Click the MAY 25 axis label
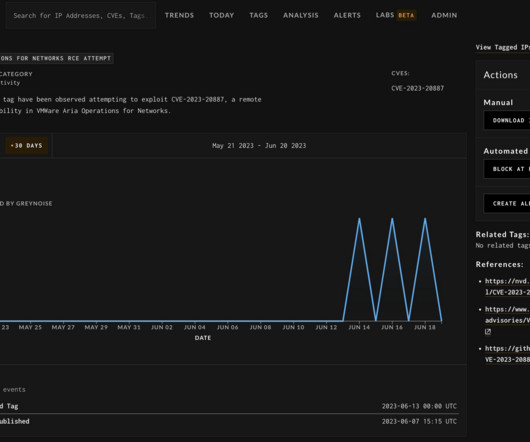The width and height of the screenshot is (530, 442). 30,327
